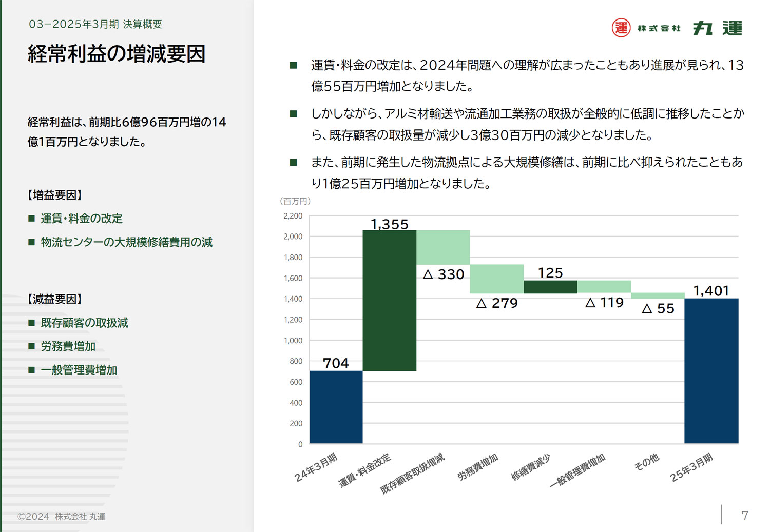Click the 労務費増加 bullet item
The height and width of the screenshot is (532, 770).
[x=62, y=346]
